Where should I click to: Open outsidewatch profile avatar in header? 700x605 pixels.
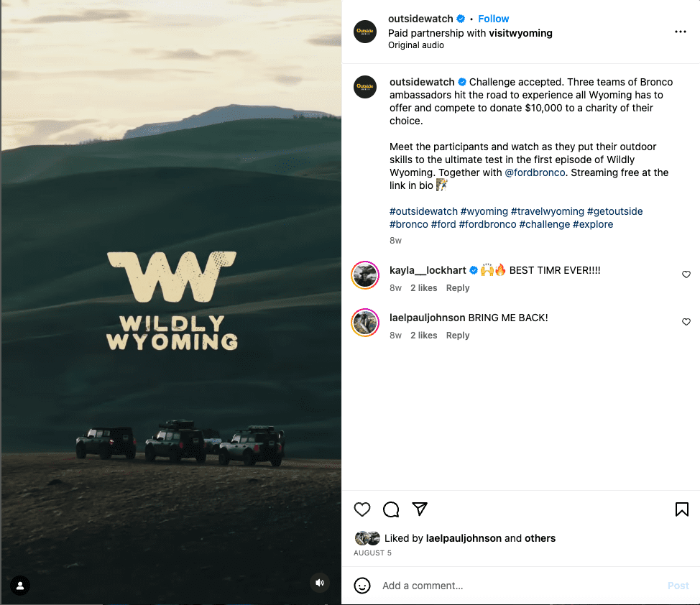[x=365, y=32]
